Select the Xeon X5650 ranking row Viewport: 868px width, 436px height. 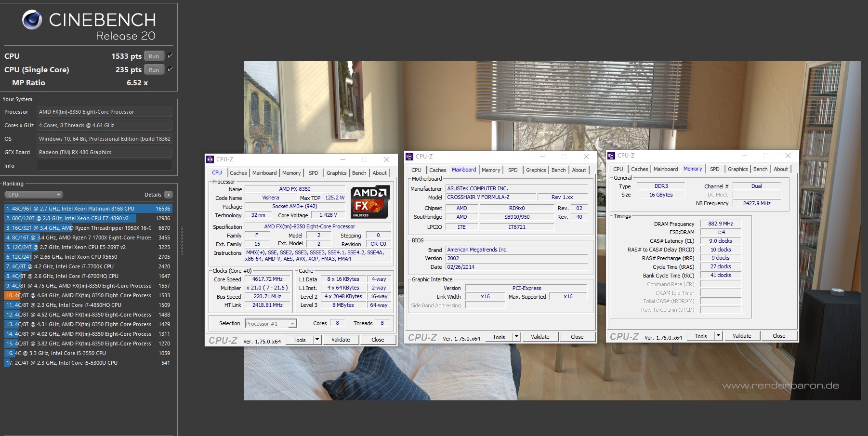88,257
